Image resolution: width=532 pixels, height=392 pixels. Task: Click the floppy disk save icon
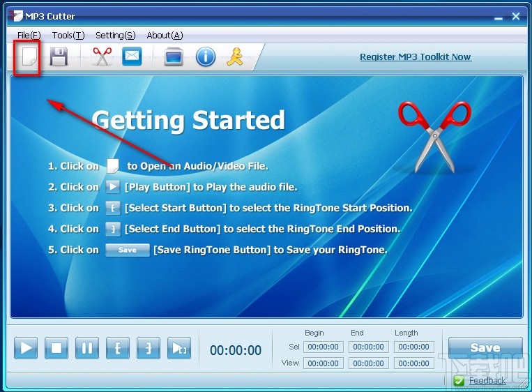[x=59, y=56]
